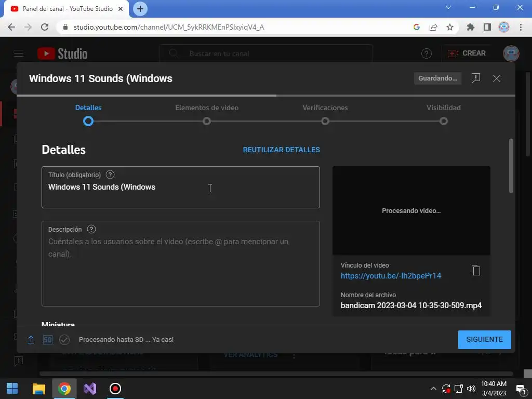Screen dimensions: 532x399
Task: Open the network icon in system tray
Action: pos(458,389)
